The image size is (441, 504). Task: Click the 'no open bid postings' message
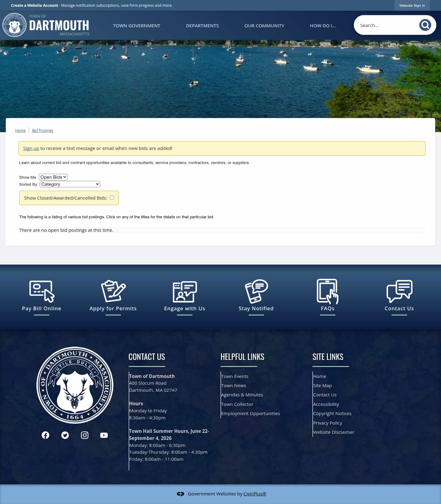(x=66, y=230)
